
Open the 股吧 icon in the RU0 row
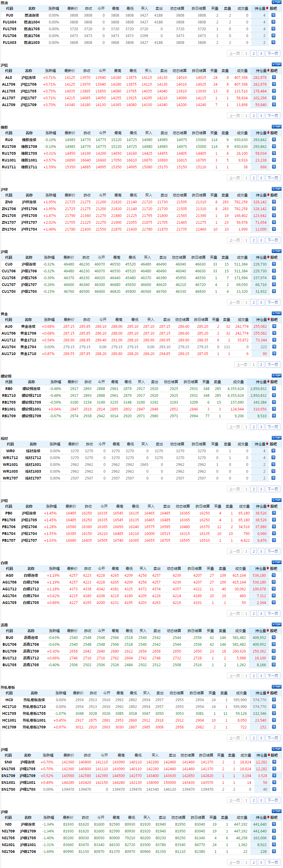[274, 140]
